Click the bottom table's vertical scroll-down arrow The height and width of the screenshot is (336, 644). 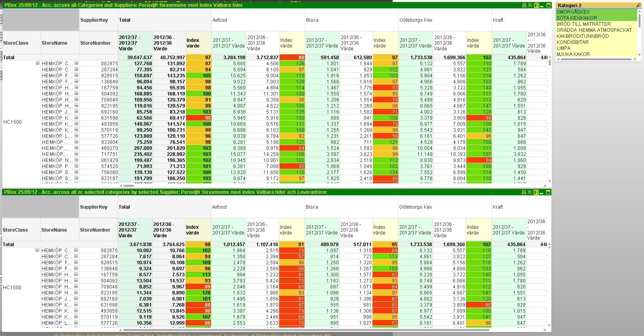coord(549,326)
